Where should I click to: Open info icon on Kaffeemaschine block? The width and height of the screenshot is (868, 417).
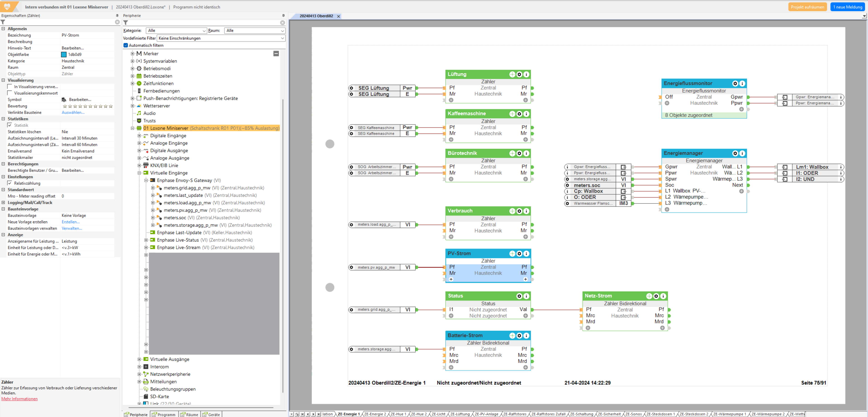pos(526,114)
